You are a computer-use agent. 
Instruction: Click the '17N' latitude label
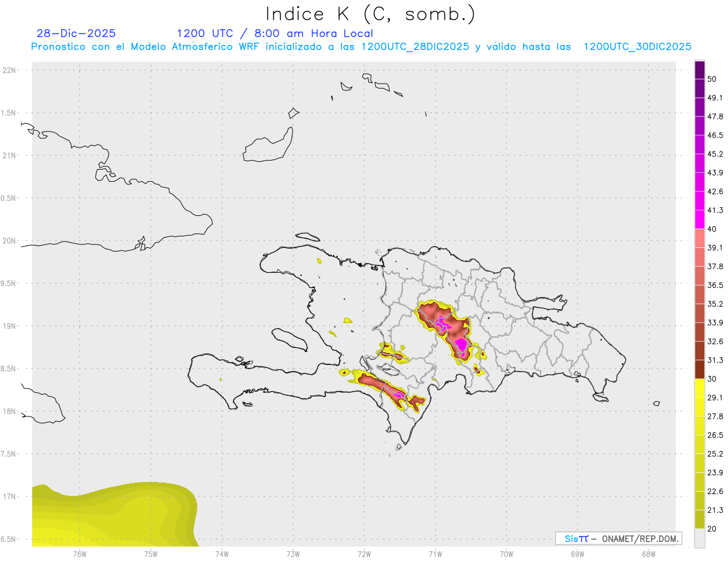click(x=10, y=497)
